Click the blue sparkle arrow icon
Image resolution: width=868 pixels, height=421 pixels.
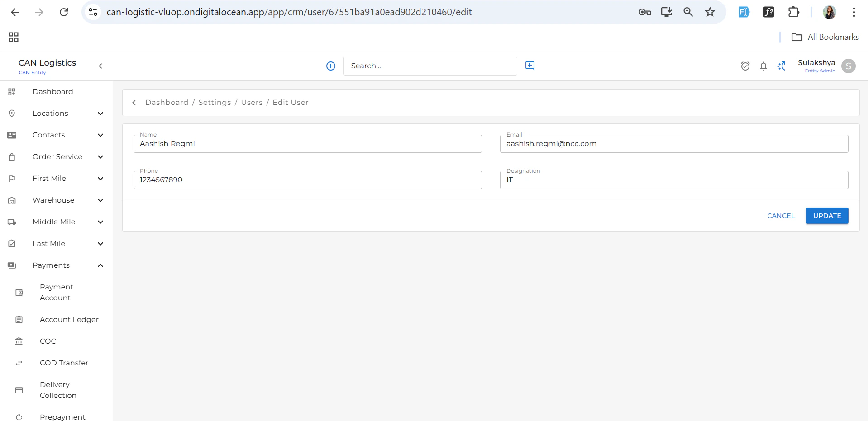[782, 66]
